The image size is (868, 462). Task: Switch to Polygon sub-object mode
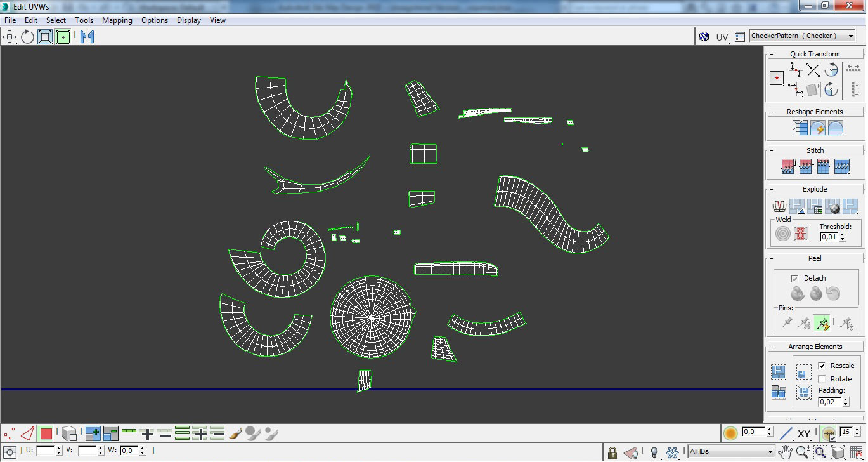[46, 434]
